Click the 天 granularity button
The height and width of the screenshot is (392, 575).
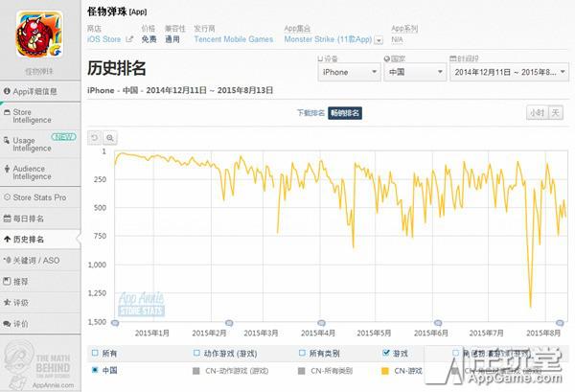554,113
